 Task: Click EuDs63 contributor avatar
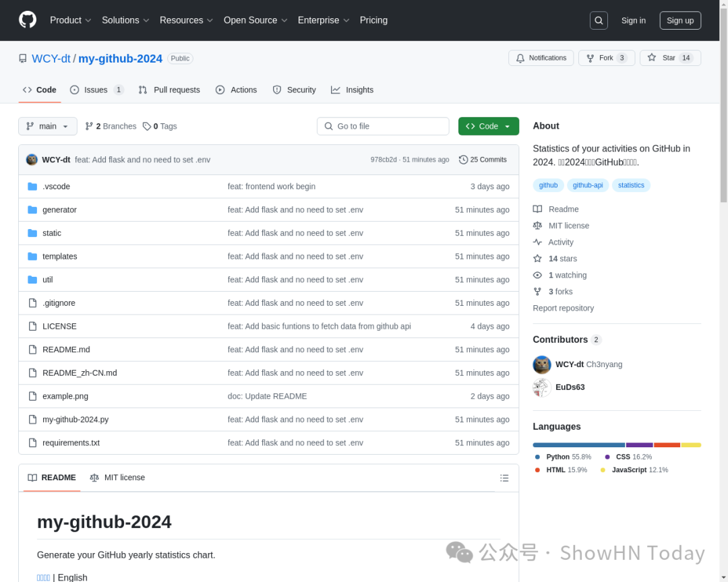coord(542,387)
